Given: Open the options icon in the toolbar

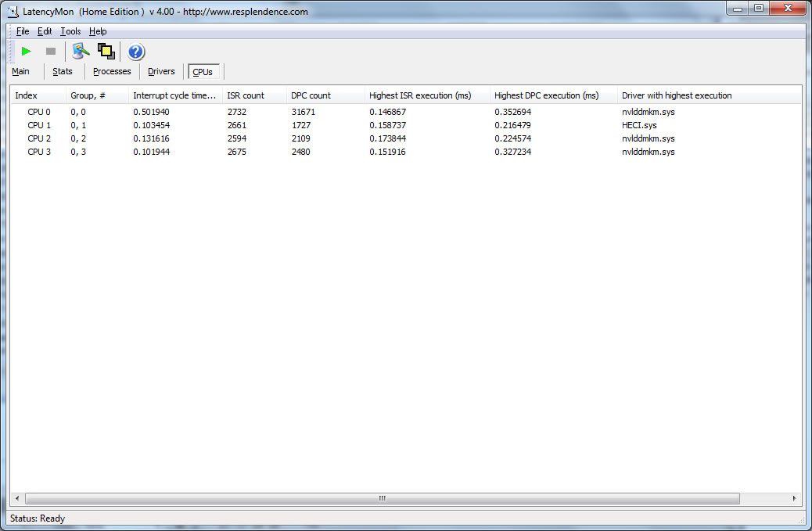Looking at the screenshot, I should pyautogui.click(x=81, y=52).
